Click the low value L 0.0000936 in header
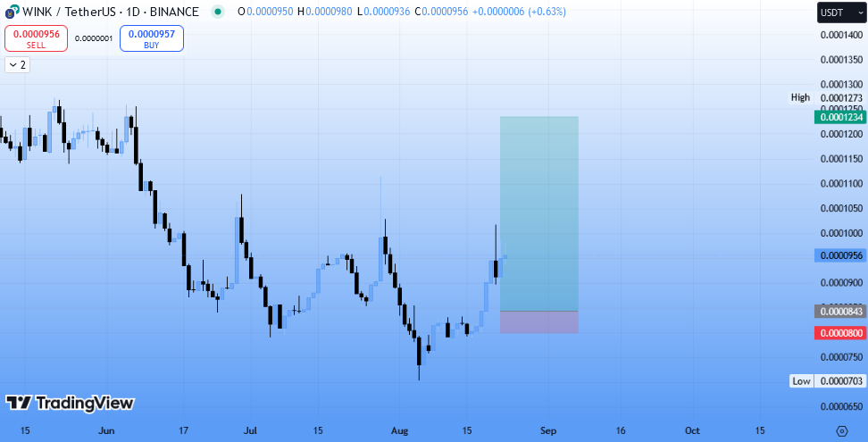The image size is (868, 442). click(383, 11)
